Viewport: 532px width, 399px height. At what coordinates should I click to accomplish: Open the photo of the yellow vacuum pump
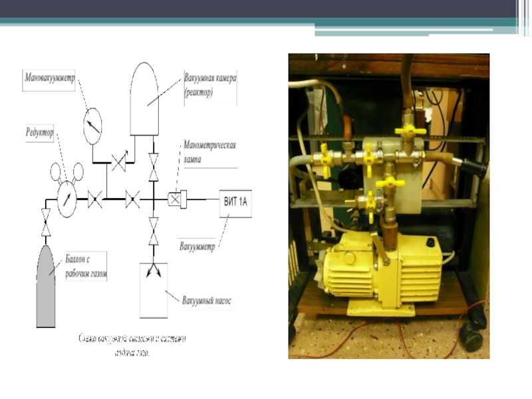pyautogui.click(x=389, y=206)
